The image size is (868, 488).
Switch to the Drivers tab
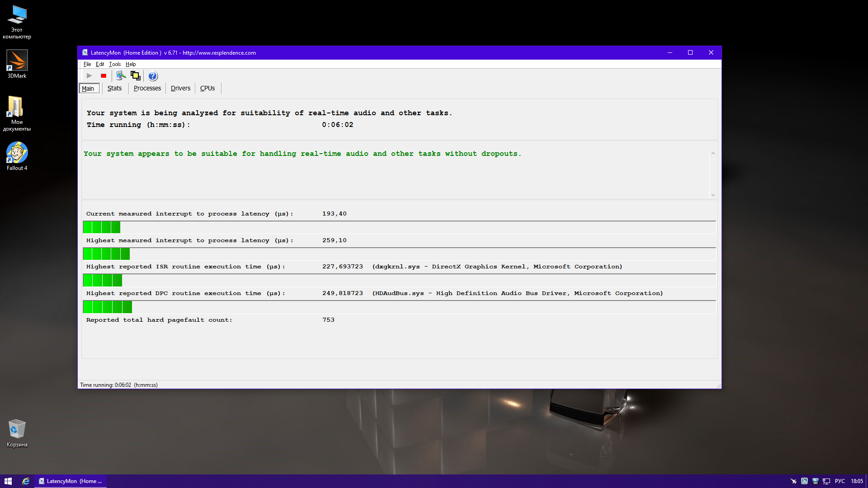tap(180, 88)
